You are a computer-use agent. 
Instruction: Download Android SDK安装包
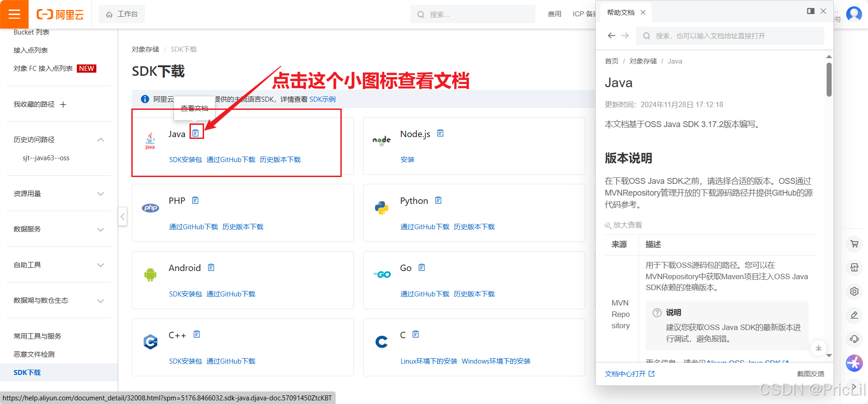[x=185, y=294]
